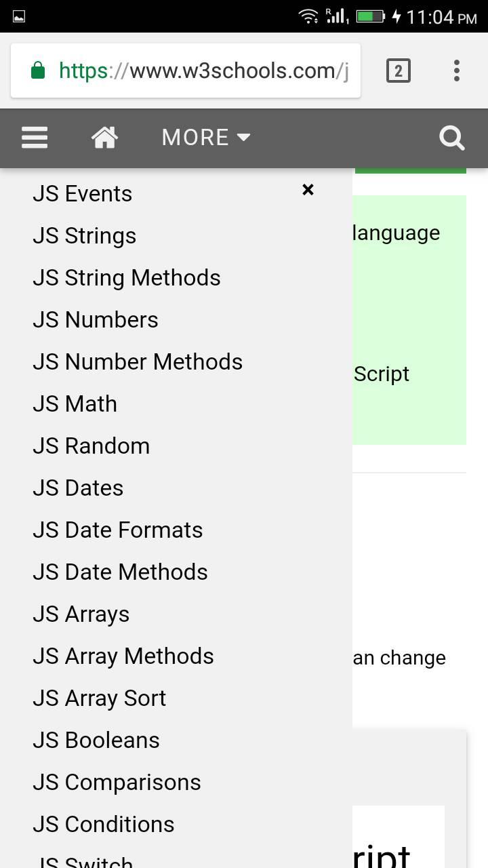Open the JS Math page
488x868 pixels.
click(x=75, y=404)
